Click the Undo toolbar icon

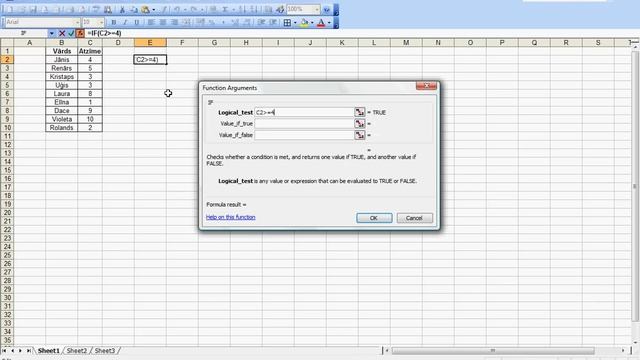point(177,9)
